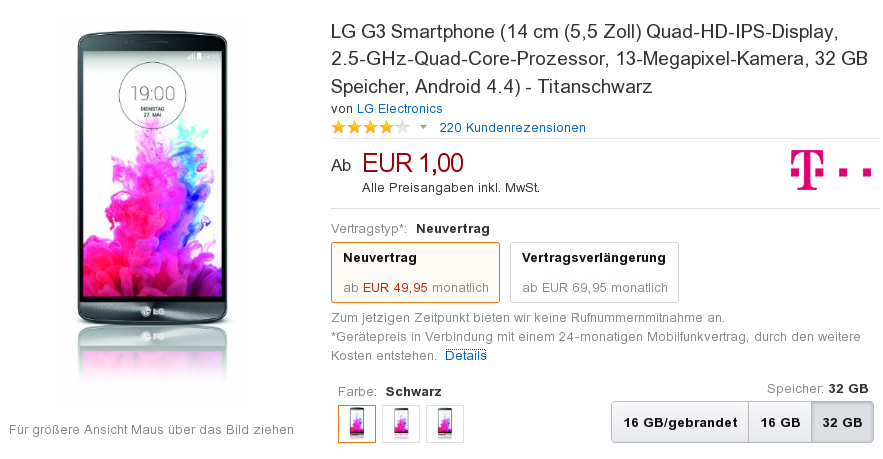Screen dimensions: 883x459
Task: Choose the third phone color swatch
Action: (445, 424)
